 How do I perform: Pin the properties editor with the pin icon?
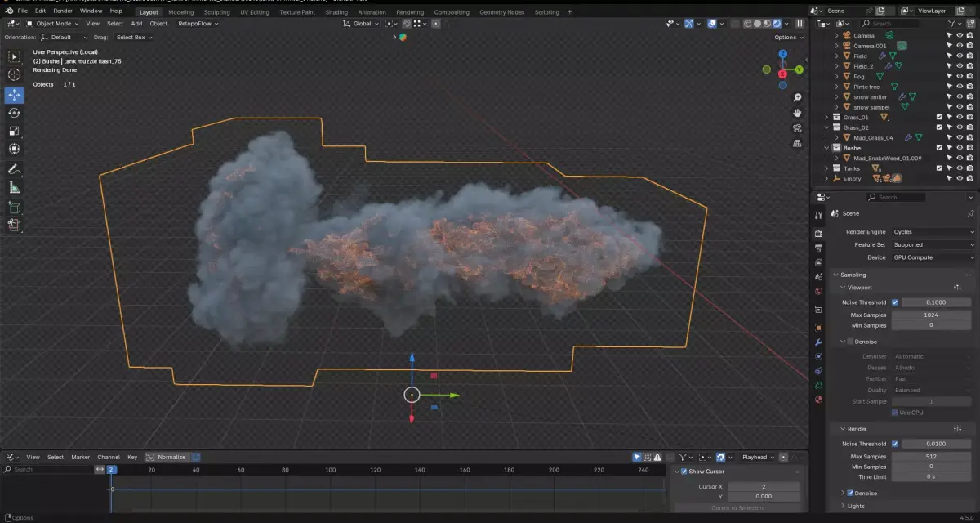pos(970,213)
